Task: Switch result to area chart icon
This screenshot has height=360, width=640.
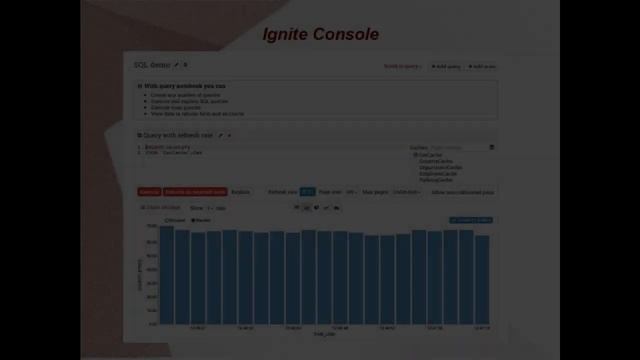Action: coord(336,208)
